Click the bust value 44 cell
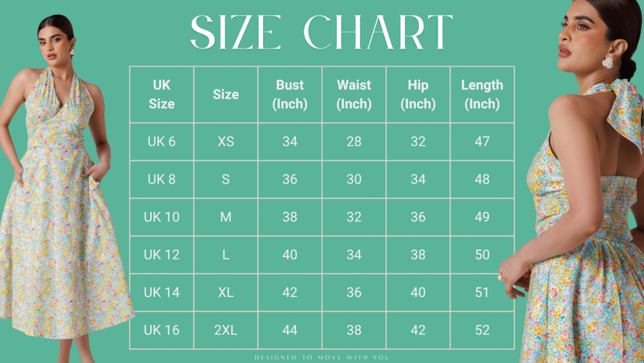Screen dimensions: 644x363 pos(290,330)
